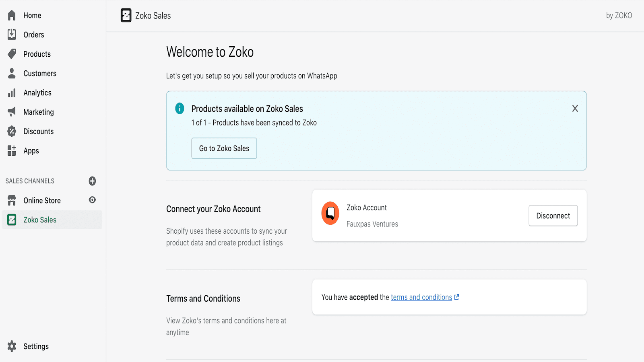Click the Products tag icon
The image size is (644, 362).
(x=12, y=54)
